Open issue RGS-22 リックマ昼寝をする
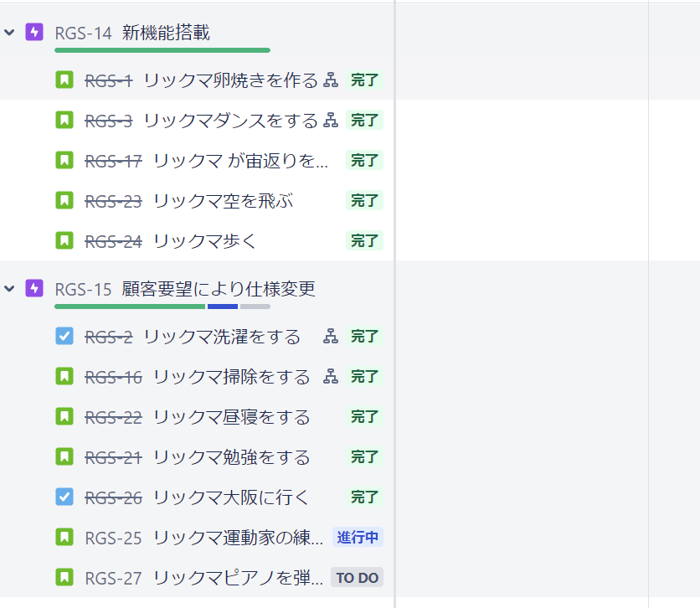The height and width of the screenshot is (608, 700). (x=231, y=417)
